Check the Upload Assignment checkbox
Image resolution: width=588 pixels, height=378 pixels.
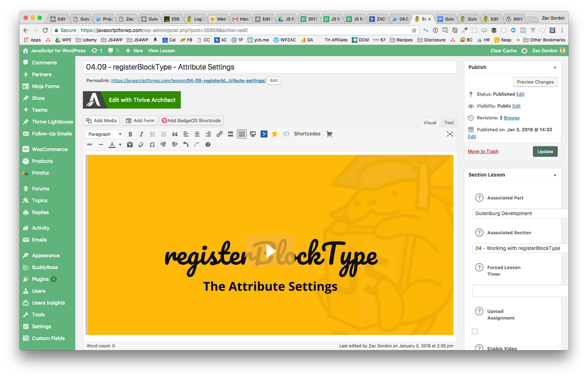point(475,331)
